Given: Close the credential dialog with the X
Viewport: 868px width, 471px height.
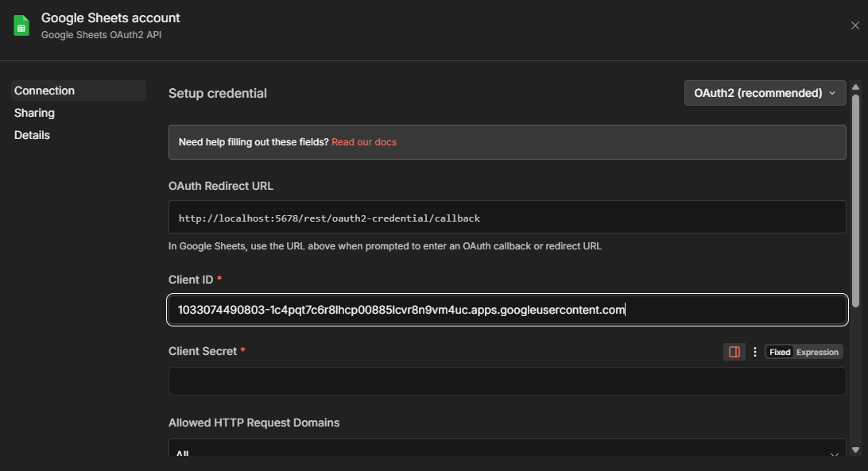Looking at the screenshot, I should (854, 25).
